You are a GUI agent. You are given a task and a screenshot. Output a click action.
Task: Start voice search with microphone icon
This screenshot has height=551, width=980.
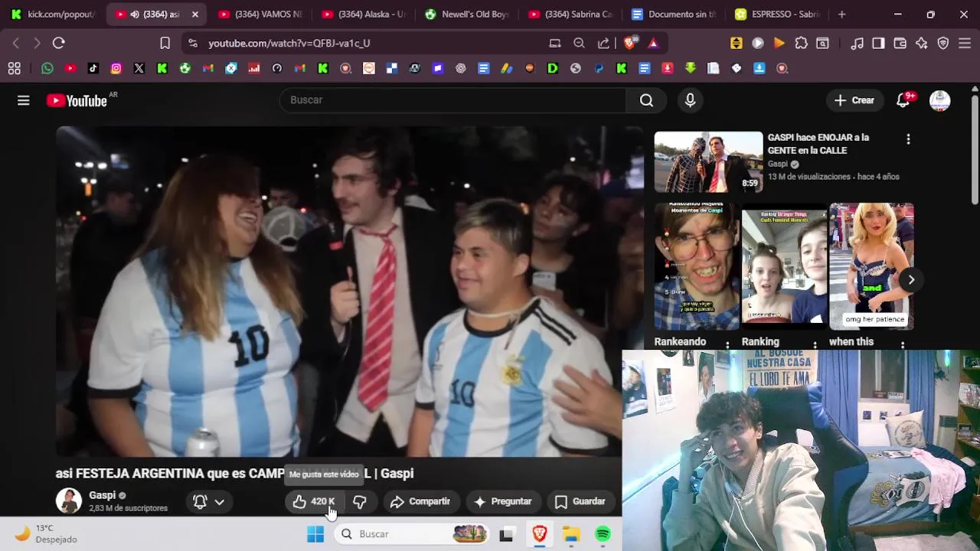tap(690, 100)
